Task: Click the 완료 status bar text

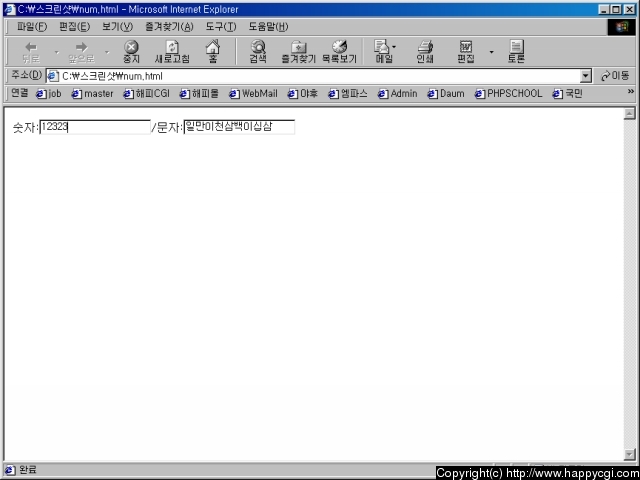Action: click(x=27, y=469)
